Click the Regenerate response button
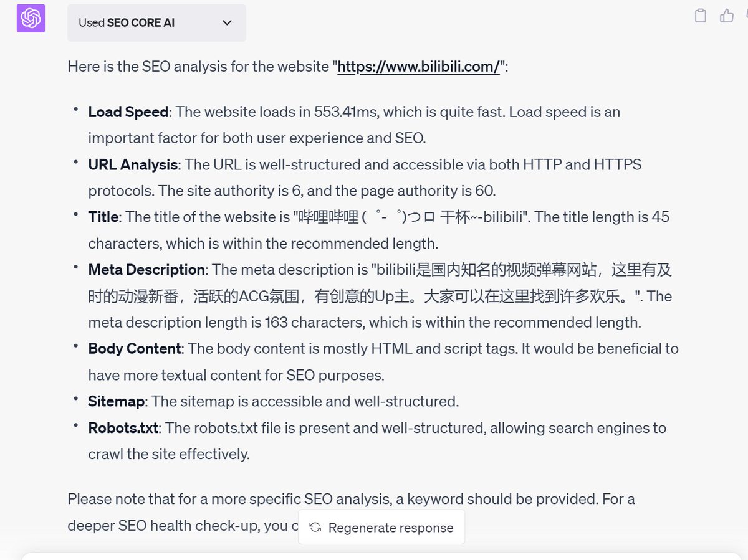The width and height of the screenshot is (748, 560). (381, 527)
